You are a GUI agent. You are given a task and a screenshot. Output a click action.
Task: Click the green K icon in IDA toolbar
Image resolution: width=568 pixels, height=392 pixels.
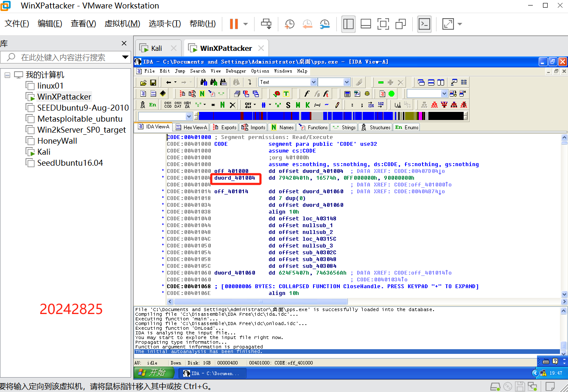click(308, 105)
